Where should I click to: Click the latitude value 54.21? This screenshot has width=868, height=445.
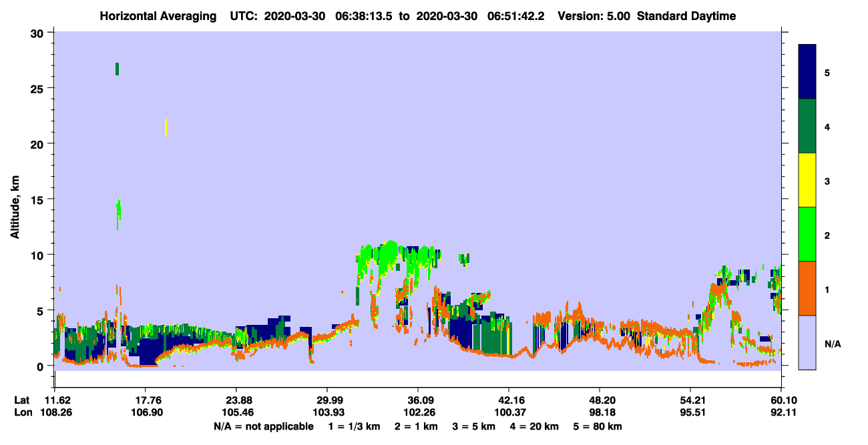click(x=693, y=400)
